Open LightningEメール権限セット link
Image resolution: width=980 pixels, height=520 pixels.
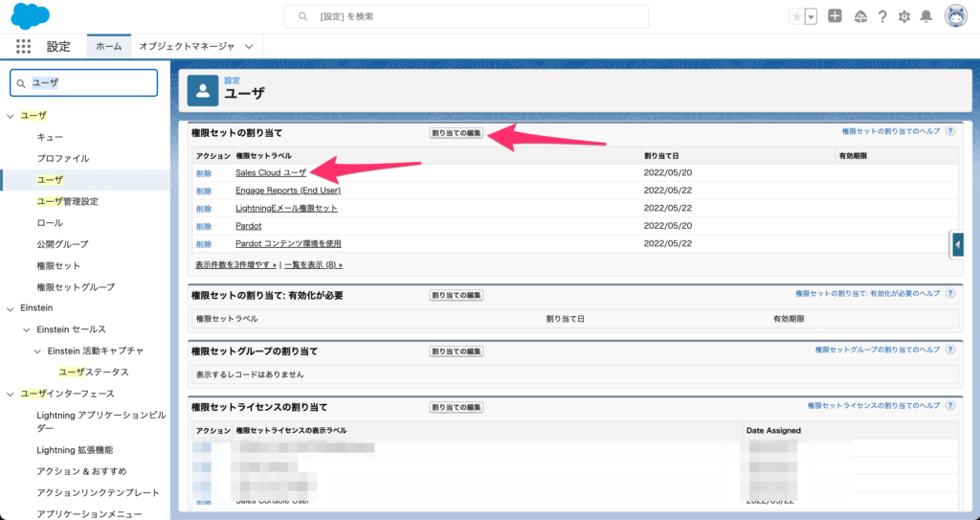(286, 208)
